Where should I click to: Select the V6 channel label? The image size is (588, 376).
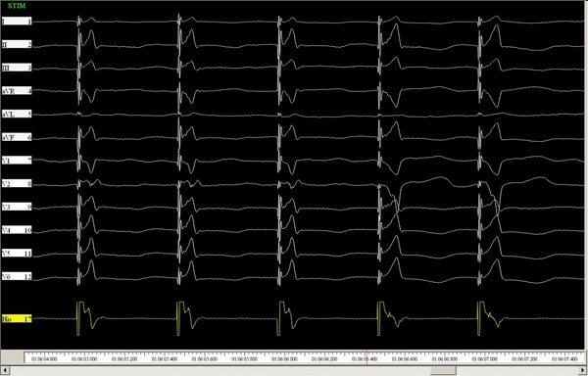tap(17, 276)
